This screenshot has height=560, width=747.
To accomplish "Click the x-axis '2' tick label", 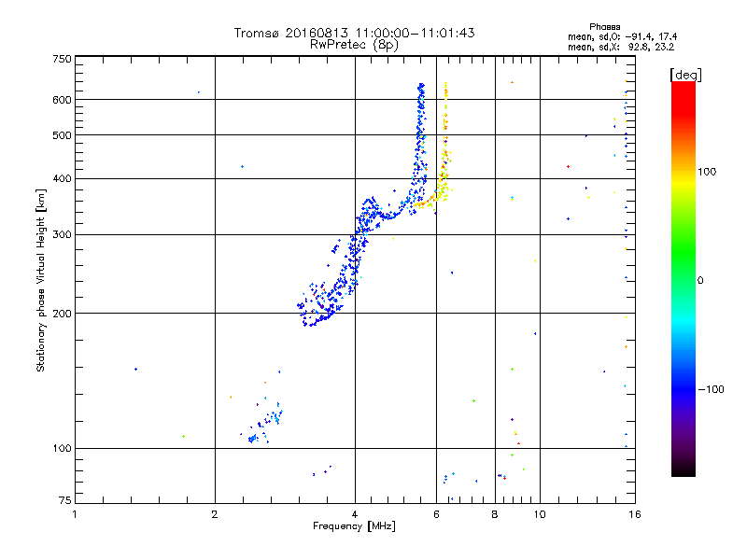I will 215,514.
